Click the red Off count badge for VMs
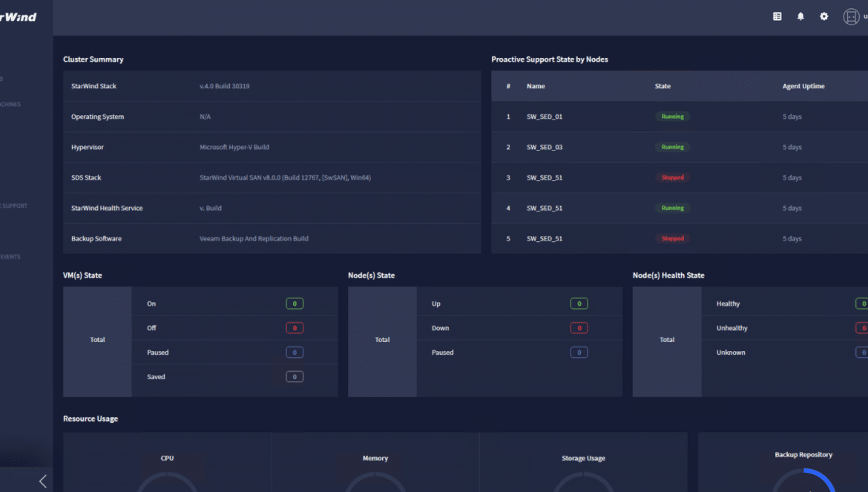The width and height of the screenshot is (868, 492). (x=295, y=328)
